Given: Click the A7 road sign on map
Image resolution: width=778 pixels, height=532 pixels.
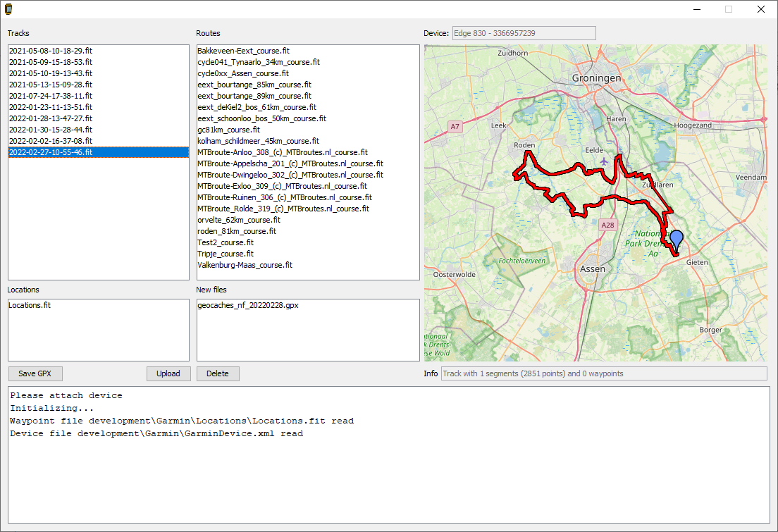Looking at the screenshot, I should 455,127.
